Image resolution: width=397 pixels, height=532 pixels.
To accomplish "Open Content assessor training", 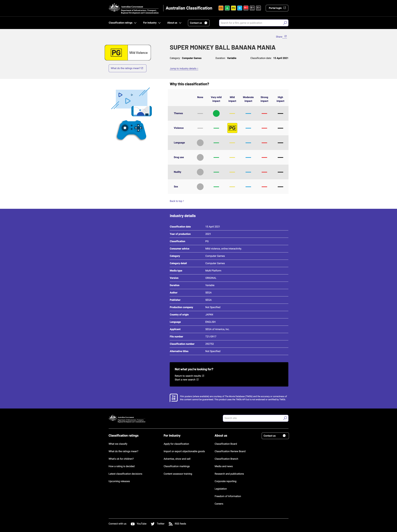I will [x=178, y=474].
